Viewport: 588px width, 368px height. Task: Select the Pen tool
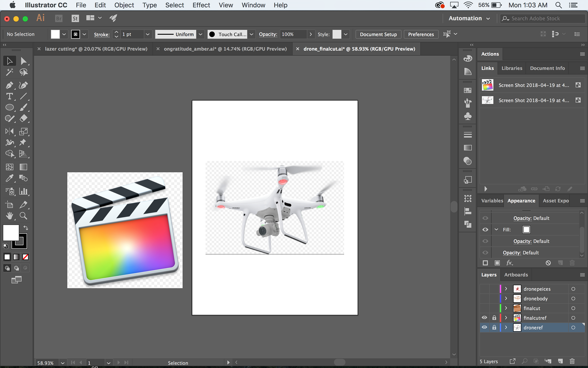(x=9, y=85)
